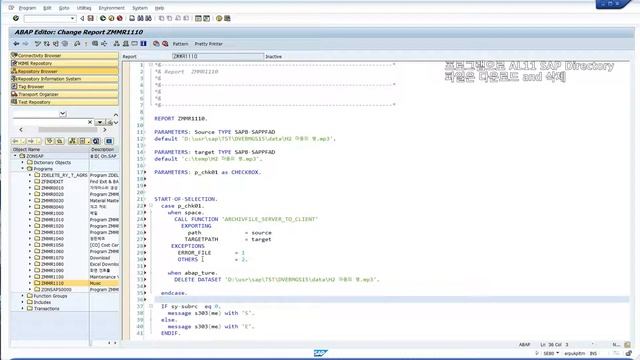
Task: Click the yellow Help question mark icon
Action: tap(219, 18)
